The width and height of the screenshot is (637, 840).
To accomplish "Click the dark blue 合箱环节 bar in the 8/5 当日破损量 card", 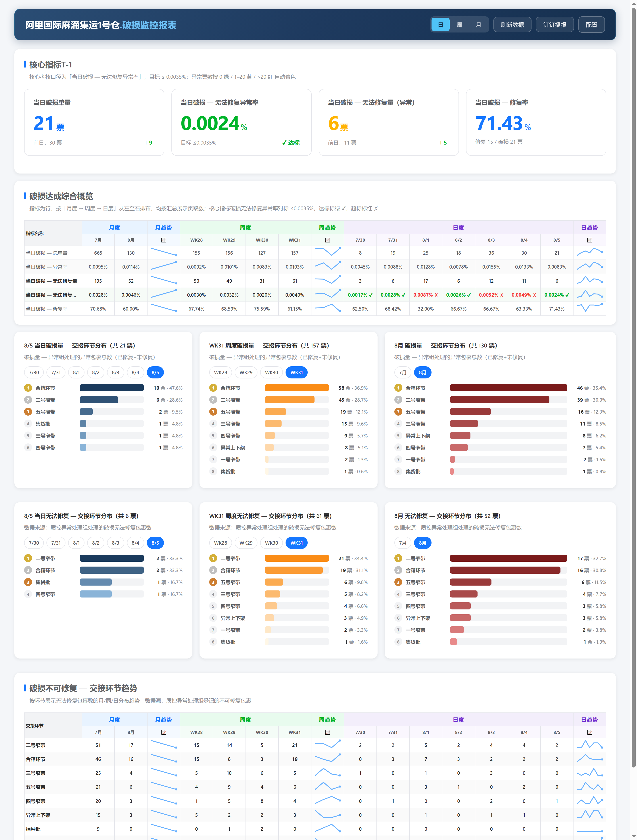I will (x=112, y=388).
